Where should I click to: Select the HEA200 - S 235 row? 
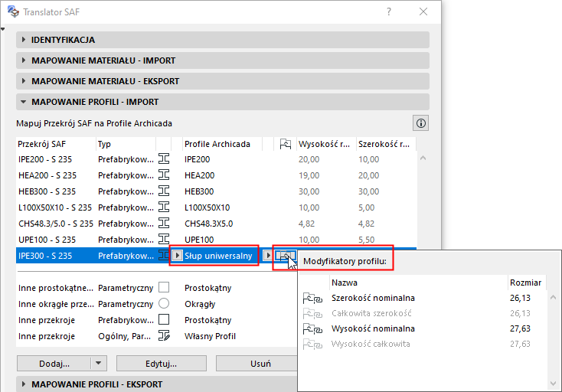216,175
